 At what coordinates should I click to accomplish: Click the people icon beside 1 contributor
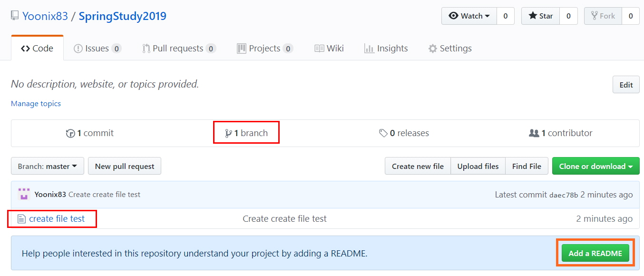click(534, 133)
